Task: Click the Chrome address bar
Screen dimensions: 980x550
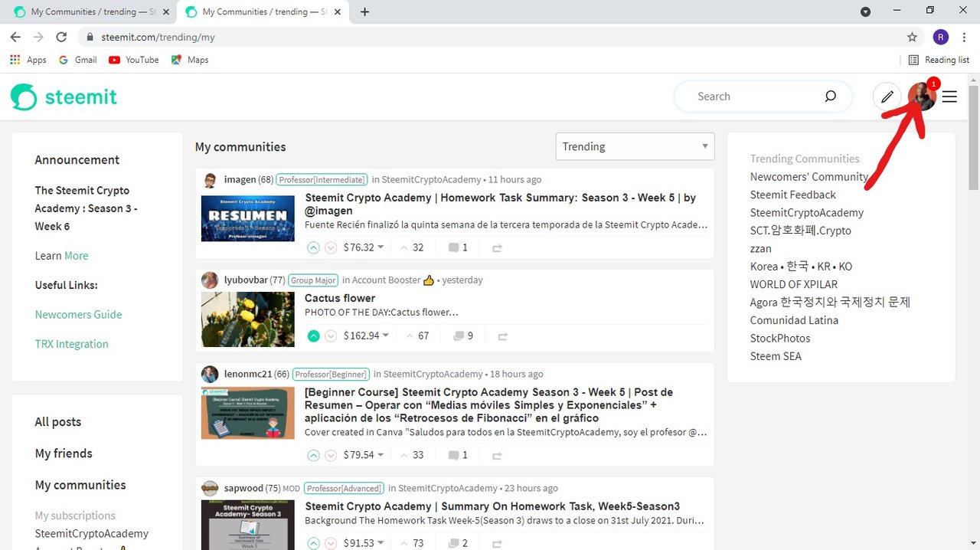Action: click(490, 37)
